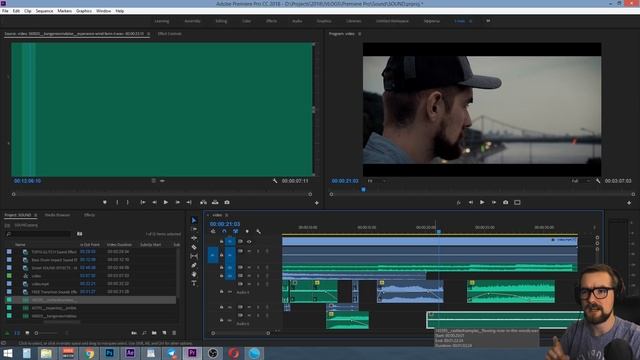Click Add Marker in the timeline header

[x=247, y=231]
